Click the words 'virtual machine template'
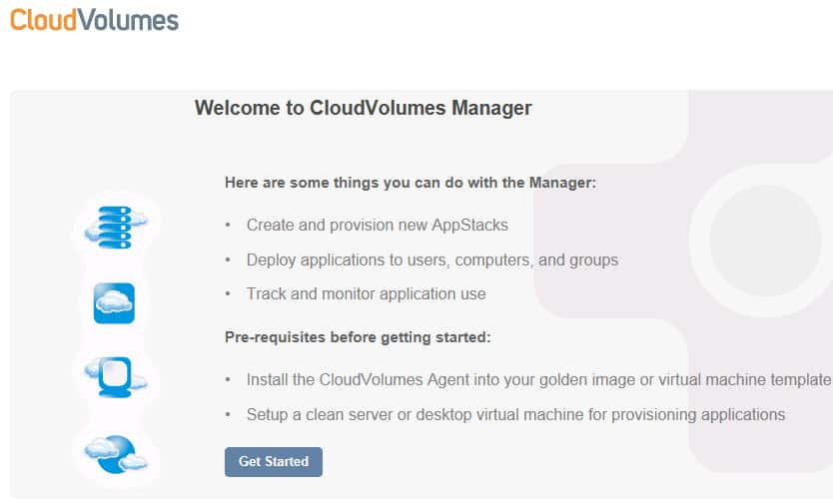This screenshot has width=833, height=504. pyautogui.click(x=744, y=379)
